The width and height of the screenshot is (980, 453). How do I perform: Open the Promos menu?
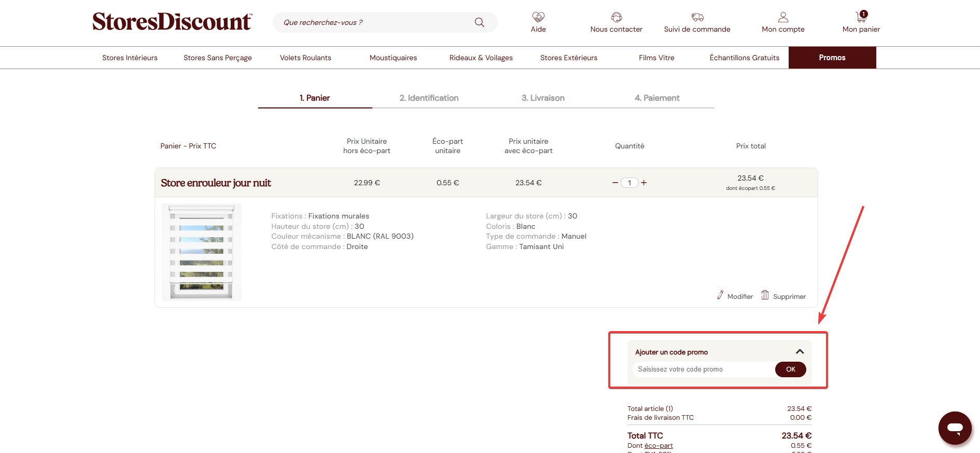tap(832, 58)
